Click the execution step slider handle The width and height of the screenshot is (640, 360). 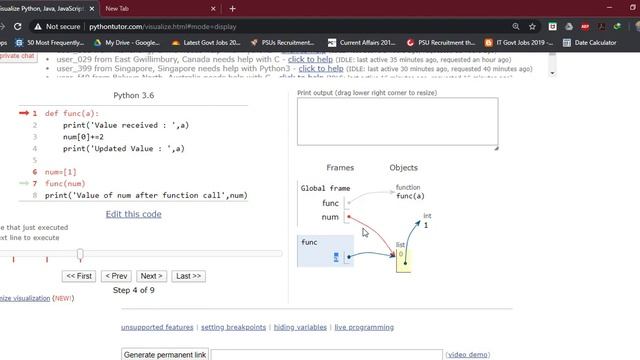pyautogui.click(x=80, y=254)
